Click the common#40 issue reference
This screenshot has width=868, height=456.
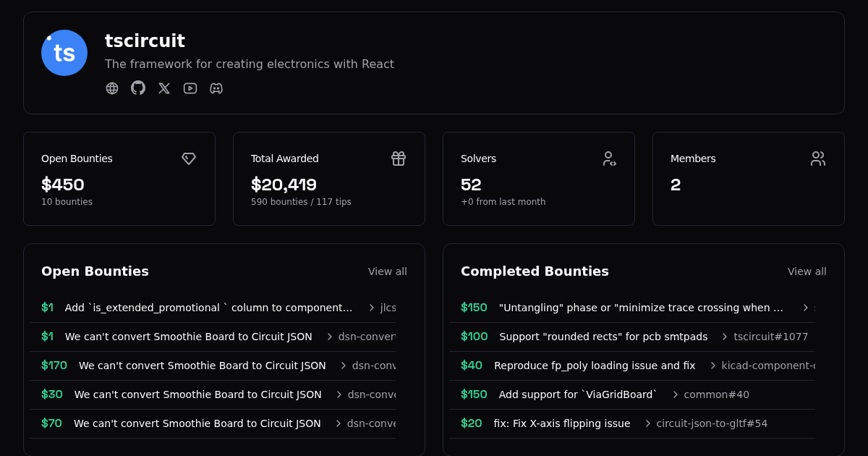[717, 394]
